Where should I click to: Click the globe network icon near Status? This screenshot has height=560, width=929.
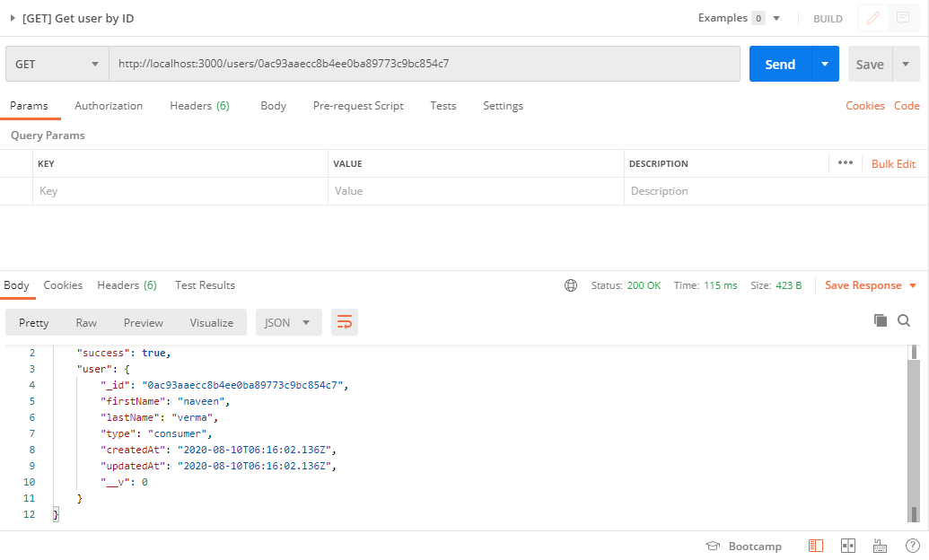[x=571, y=285]
